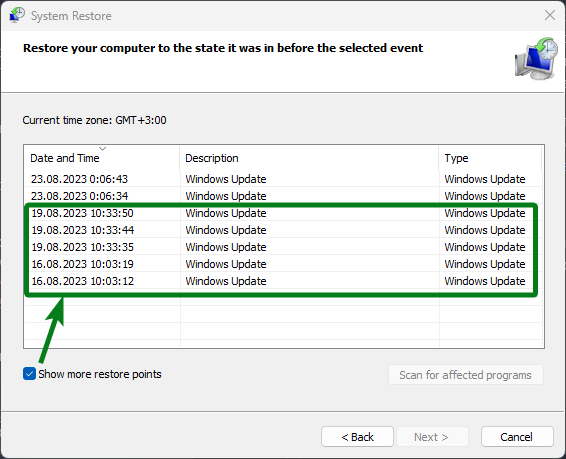Click the Next button

432,437
